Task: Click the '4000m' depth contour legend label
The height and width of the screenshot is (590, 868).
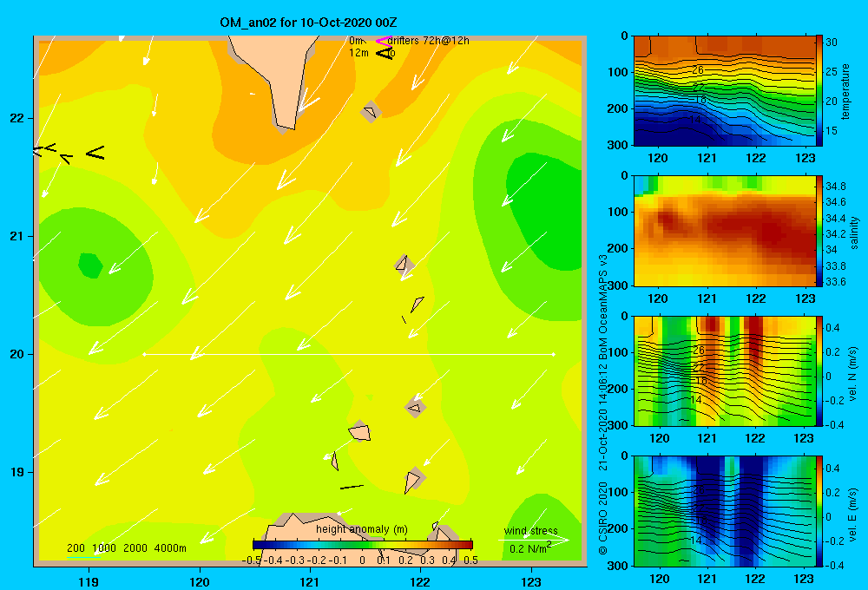Action: 170,548
